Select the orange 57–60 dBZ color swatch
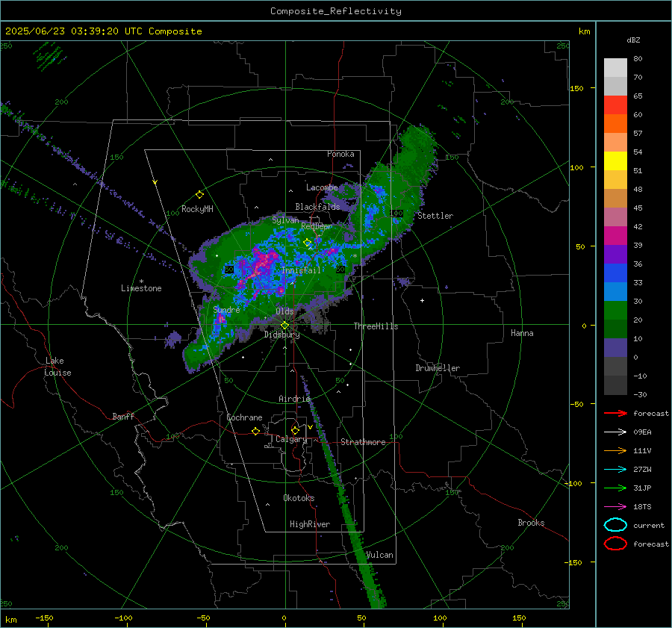The image size is (672, 628). coord(615,124)
